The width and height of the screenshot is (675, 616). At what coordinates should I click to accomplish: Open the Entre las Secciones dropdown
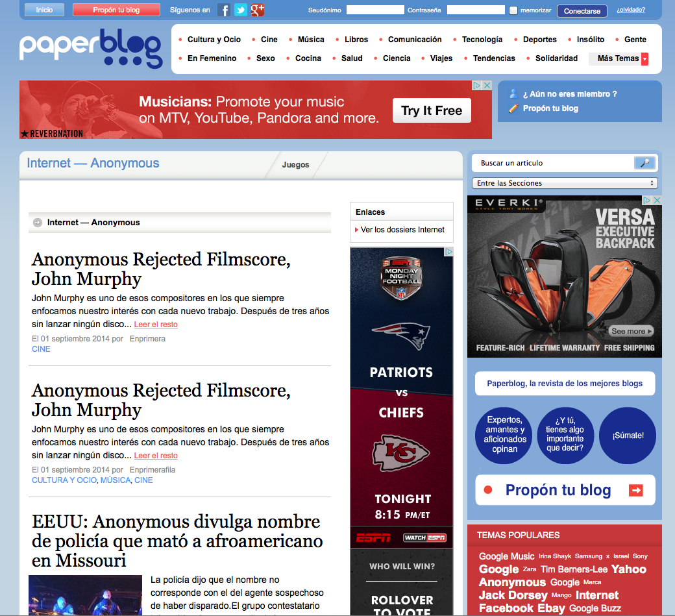pos(565,183)
